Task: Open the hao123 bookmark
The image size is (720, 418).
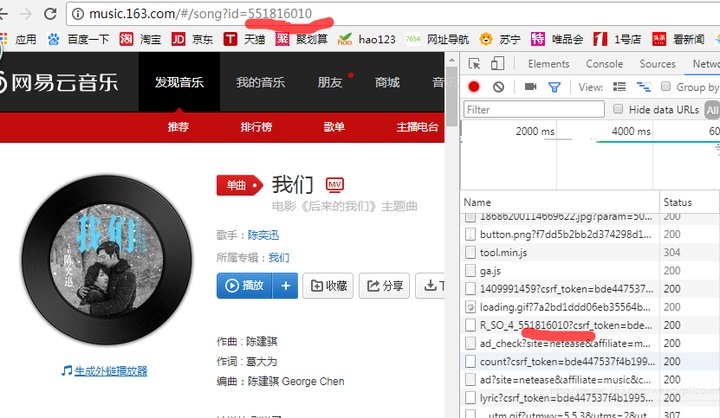Action: (366, 40)
